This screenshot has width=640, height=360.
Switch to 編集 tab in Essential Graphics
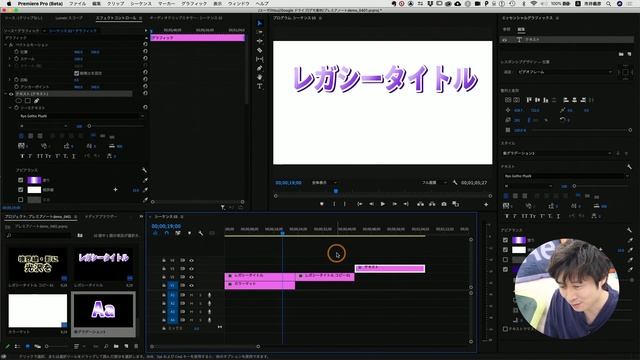(x=521, y=29)
